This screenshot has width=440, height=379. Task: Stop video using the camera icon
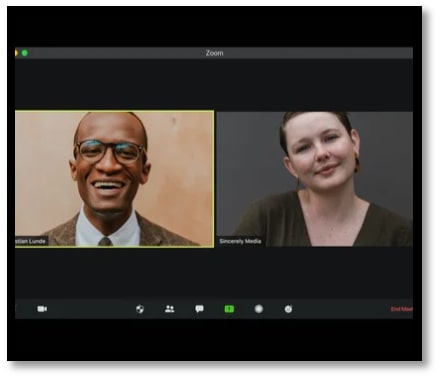pos(42,309)
